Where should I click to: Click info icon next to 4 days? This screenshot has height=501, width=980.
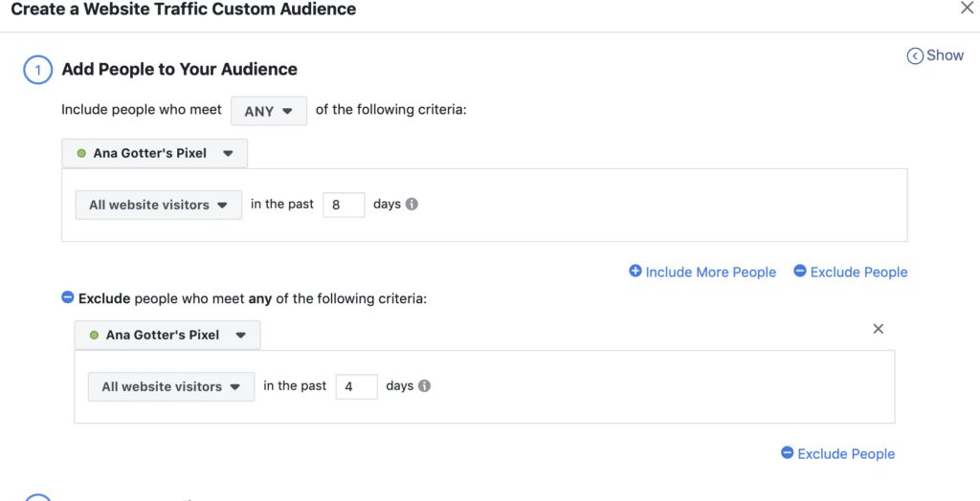coord(424,386)
